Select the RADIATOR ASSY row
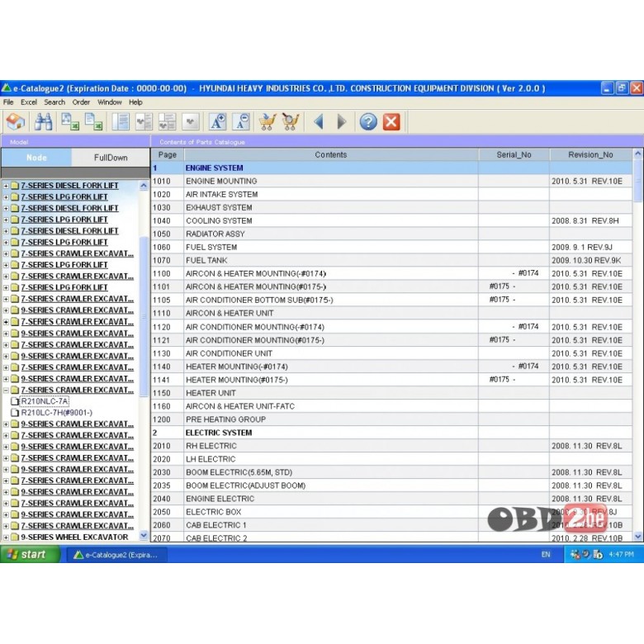The height and width of the screenshot is (644, 644). tap(391, 234)
